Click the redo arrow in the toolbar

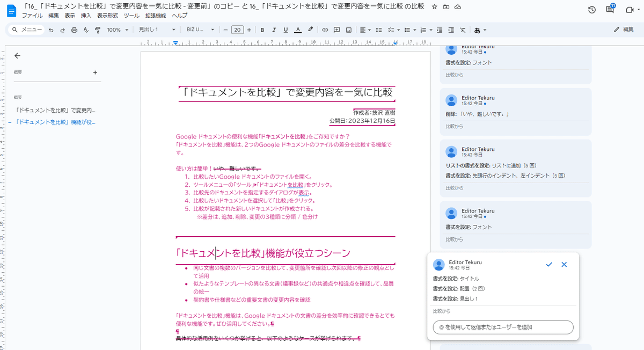point(62,30)
